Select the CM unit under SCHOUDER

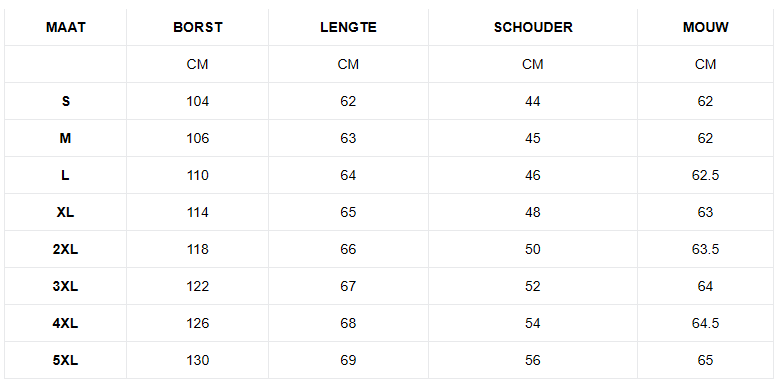(533, 64)
